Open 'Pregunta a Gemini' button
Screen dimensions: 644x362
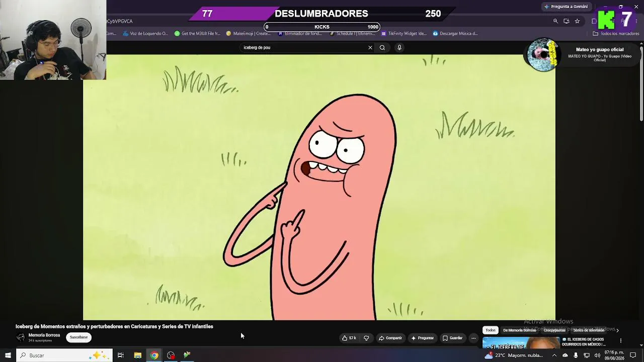point(566,7)
